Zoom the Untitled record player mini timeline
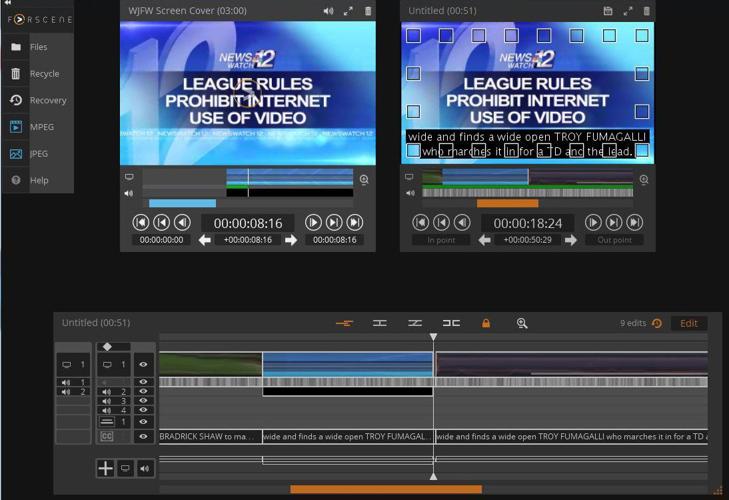 tap(644, 180)
